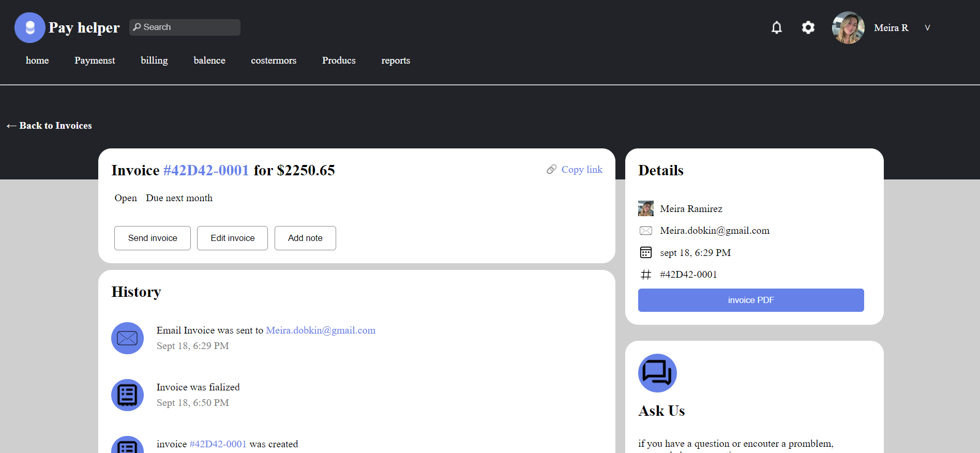Go to the home tab
The image size is (980, 453).
click(37, 61)
